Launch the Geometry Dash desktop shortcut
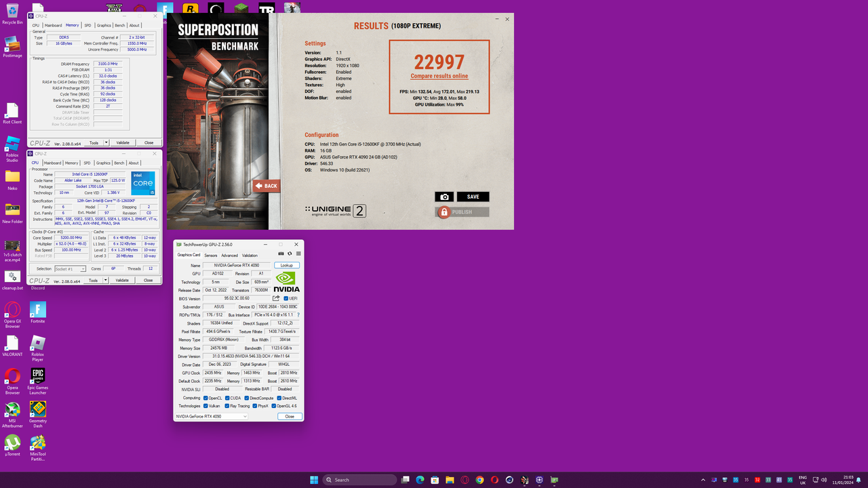The width and height of the screenshot is (868, 488). [x=37, y=414]
